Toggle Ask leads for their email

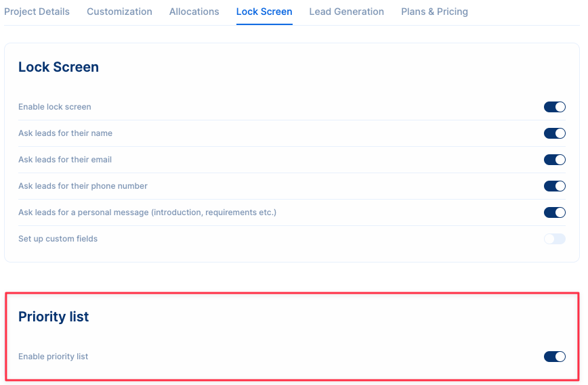pos(555,160)
